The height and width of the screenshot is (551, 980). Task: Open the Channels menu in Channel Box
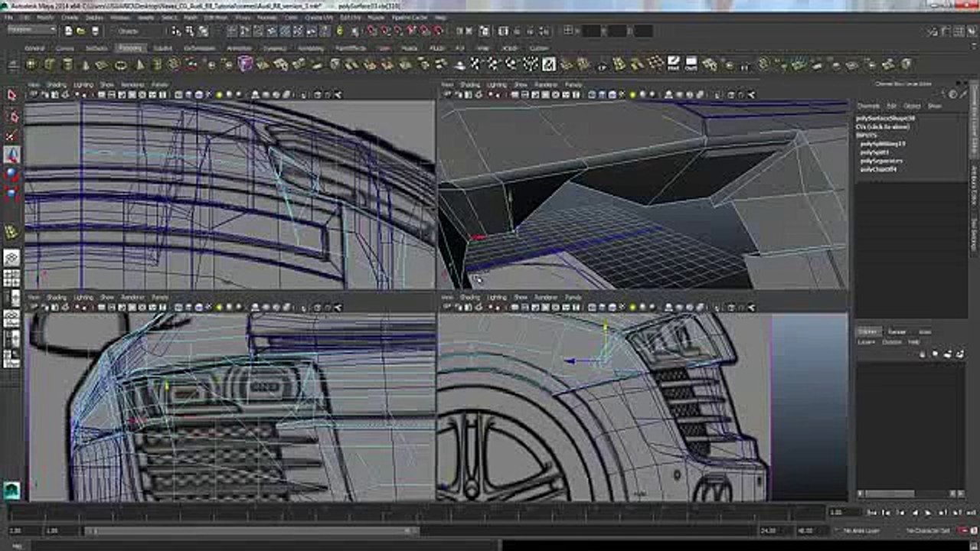tap(868, 106)
